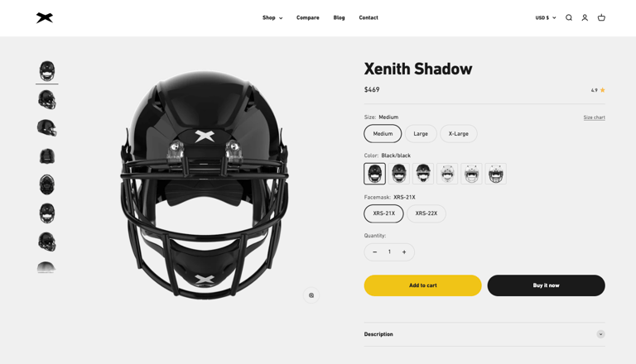
Task: Open the Blog menu item
Action: [x=339, y=18]
